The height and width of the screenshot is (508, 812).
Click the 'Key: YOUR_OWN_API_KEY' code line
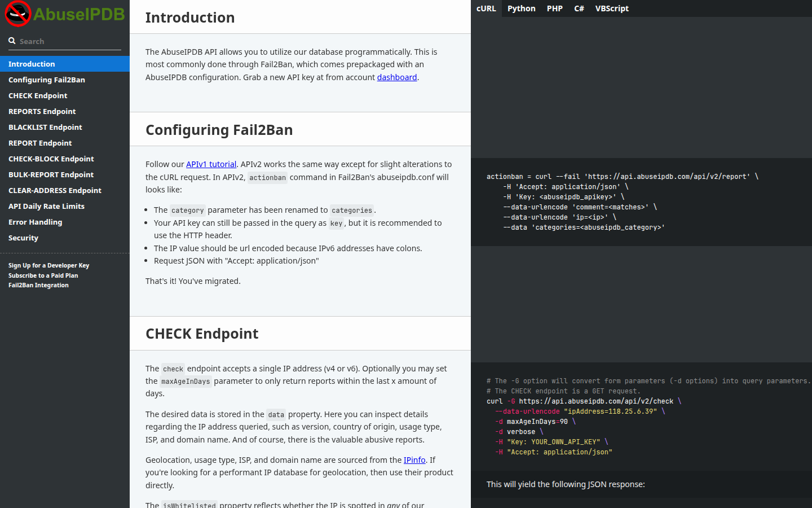[551, 442]
